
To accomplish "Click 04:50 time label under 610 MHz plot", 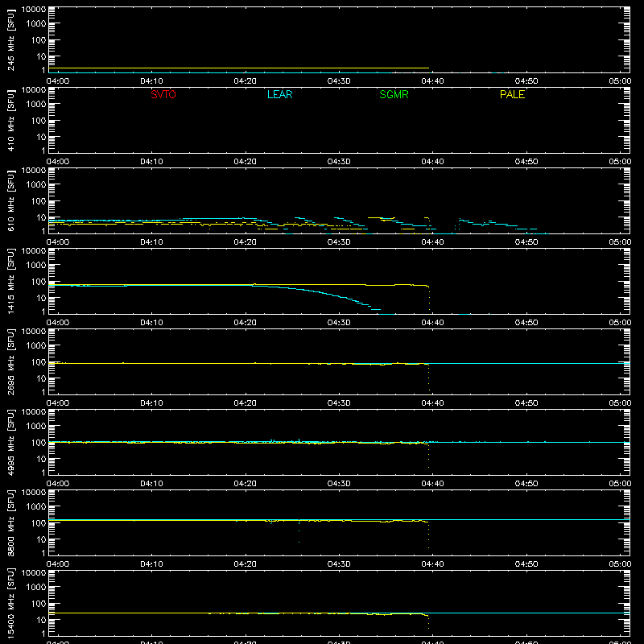I will (x=526, y=242).
